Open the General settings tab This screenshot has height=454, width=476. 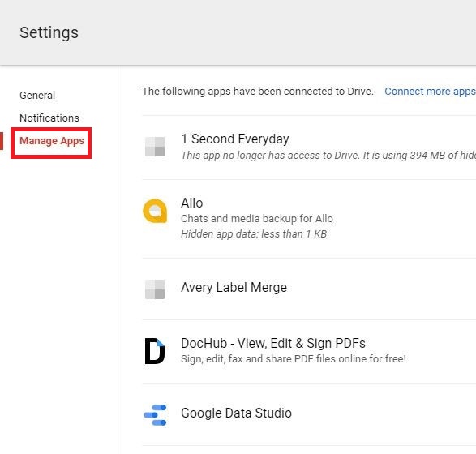(37, 96)
